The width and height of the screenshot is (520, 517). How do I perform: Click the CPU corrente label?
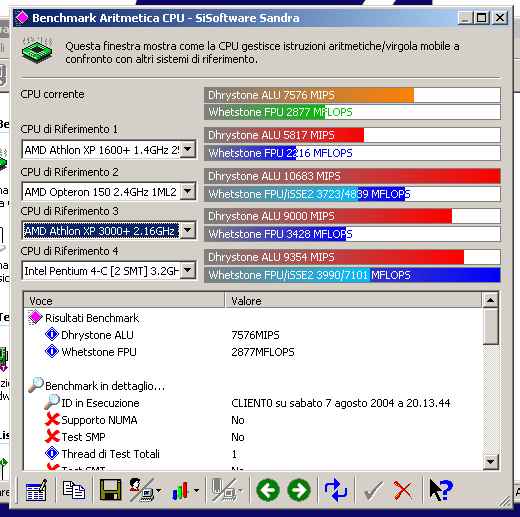[x=52, y=94]
